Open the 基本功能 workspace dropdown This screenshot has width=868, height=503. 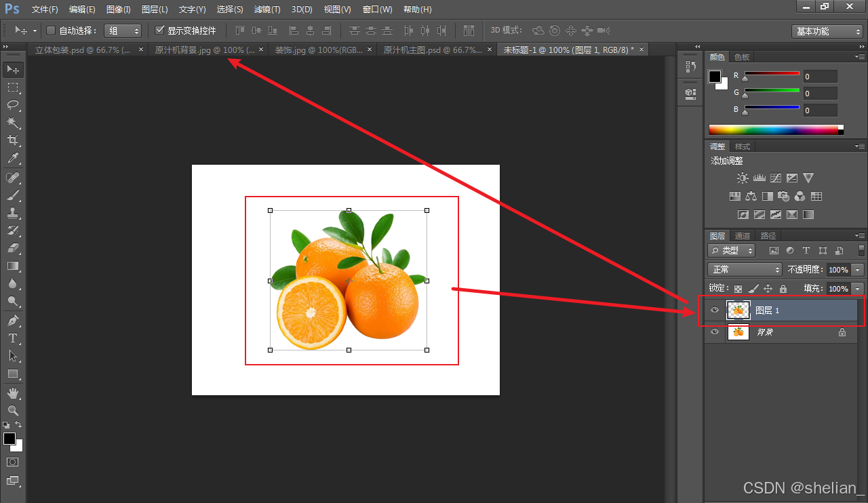pyautogui.click(x=827, y=31)
